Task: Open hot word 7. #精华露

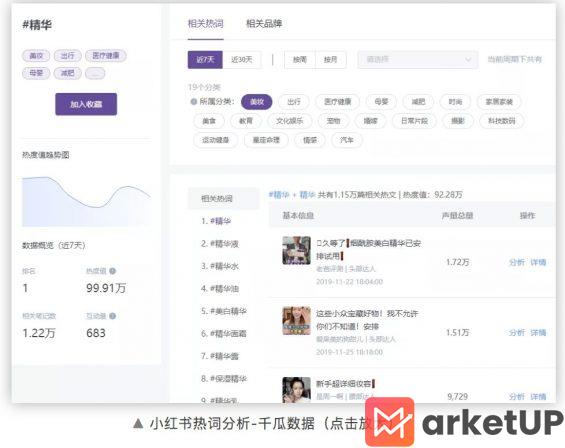Action: click(220, 356)
